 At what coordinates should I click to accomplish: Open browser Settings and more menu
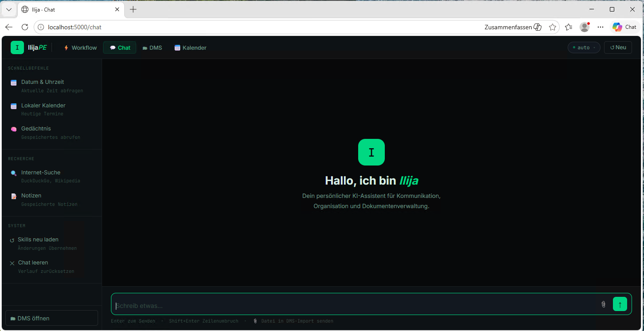coord(601,27)
